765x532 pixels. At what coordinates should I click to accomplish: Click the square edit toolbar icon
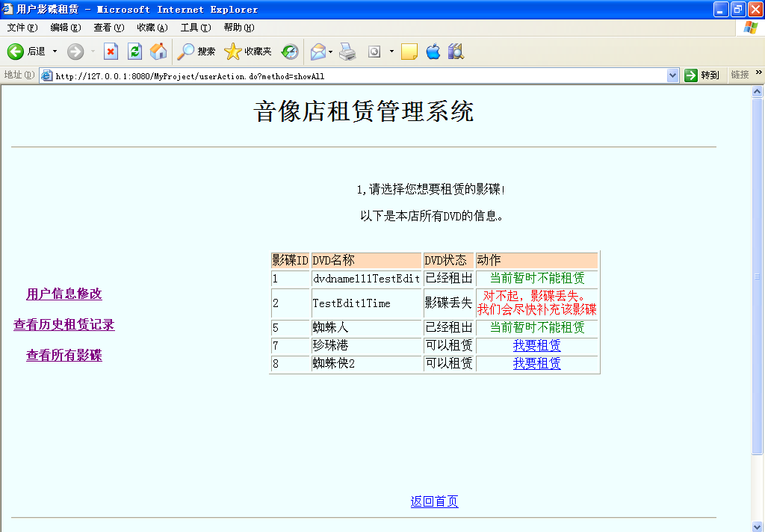[x=374, y=52]
